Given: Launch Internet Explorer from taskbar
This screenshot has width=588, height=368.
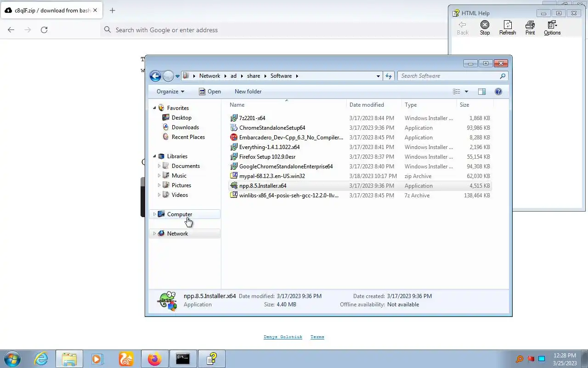Looking at the screenshot, I should tap(41, 359).
